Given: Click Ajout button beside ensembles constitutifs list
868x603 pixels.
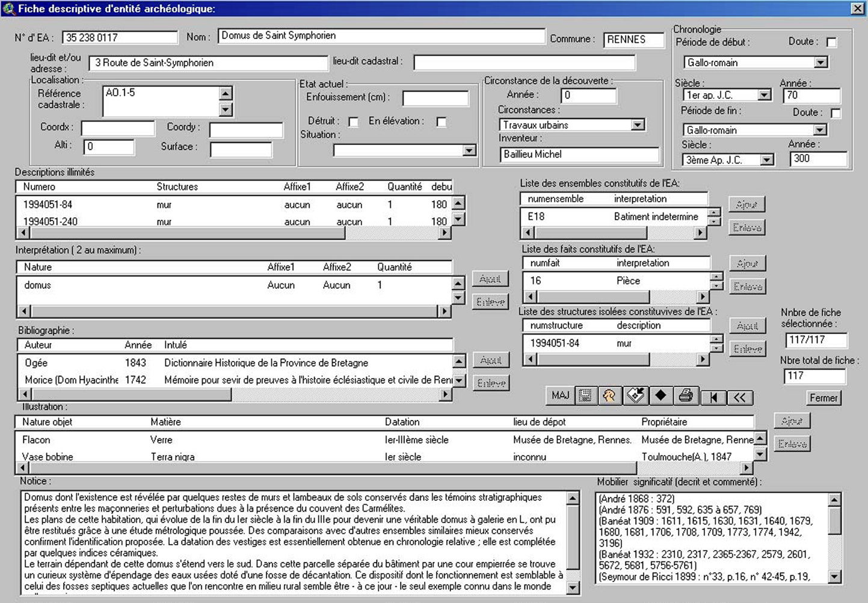Looking at the screenshot, I should (747, 205).
